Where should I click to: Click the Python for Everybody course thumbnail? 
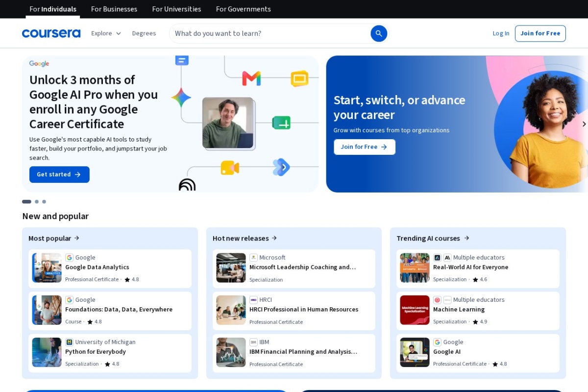(x=47, y=352)
